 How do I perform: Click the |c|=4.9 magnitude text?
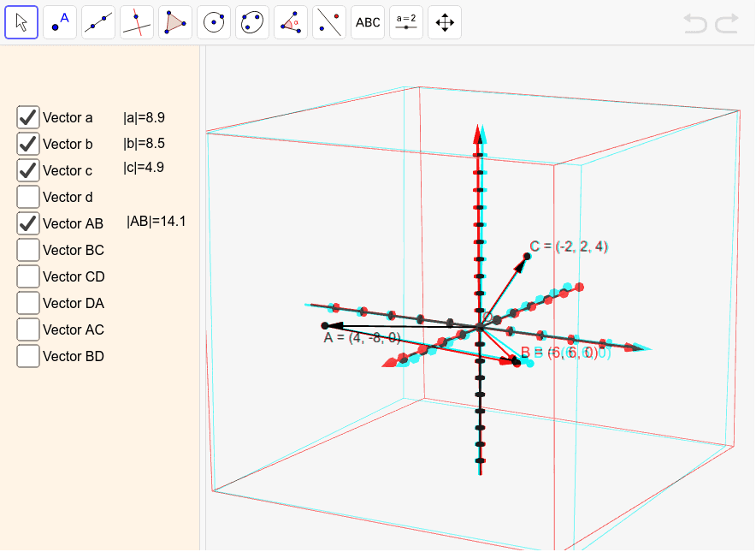144,168
